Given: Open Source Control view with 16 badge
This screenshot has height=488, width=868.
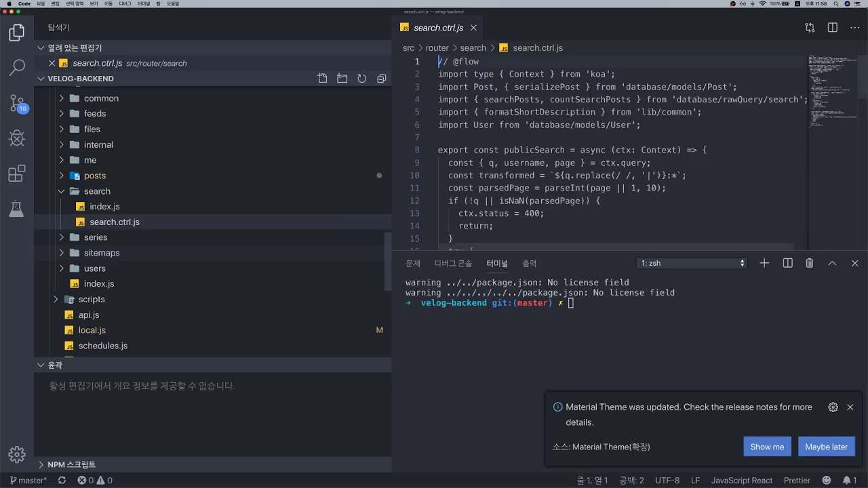Looking at the screenshot, I should click(x=17, y=104).
